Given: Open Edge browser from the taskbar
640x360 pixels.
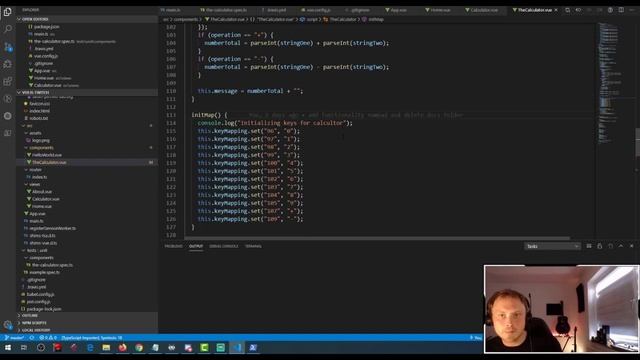Looking at the screenshot, I should [x=90, y=348].
